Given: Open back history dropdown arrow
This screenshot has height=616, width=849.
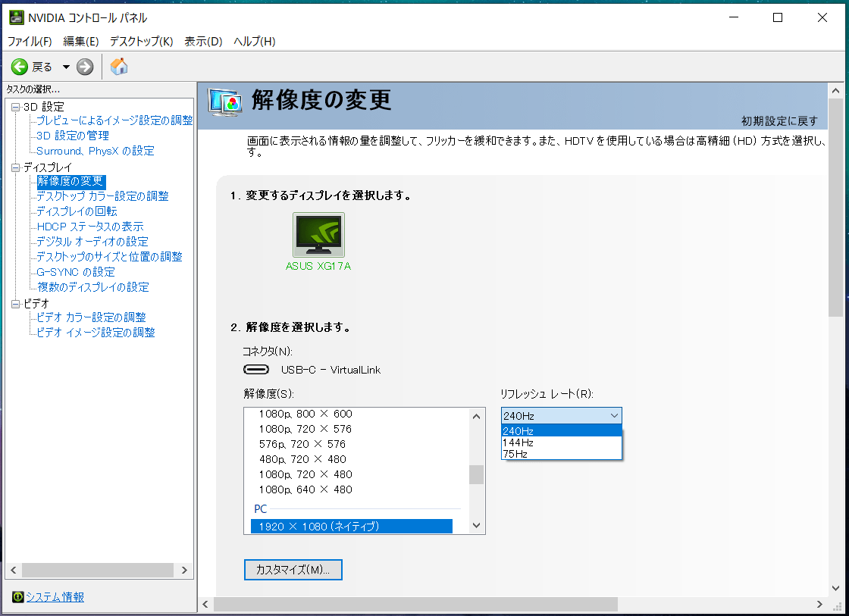Looking at the screenshot, I should 66,67.
